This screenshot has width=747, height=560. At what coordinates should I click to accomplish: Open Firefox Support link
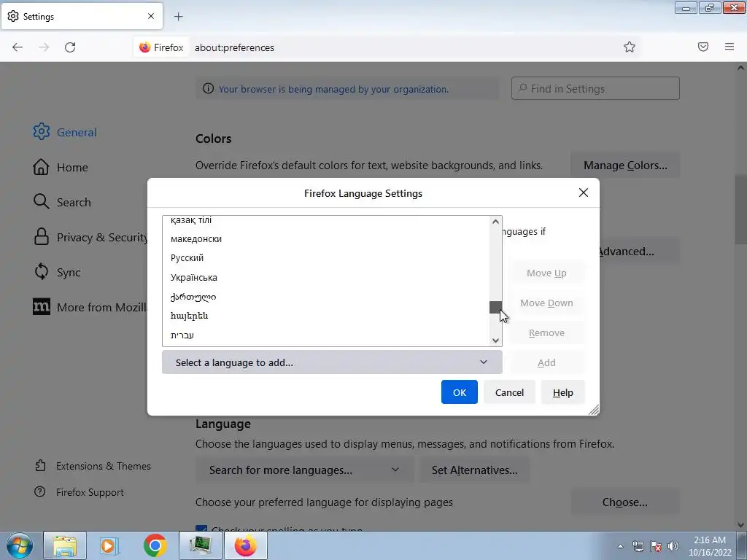tap(79, 492)
